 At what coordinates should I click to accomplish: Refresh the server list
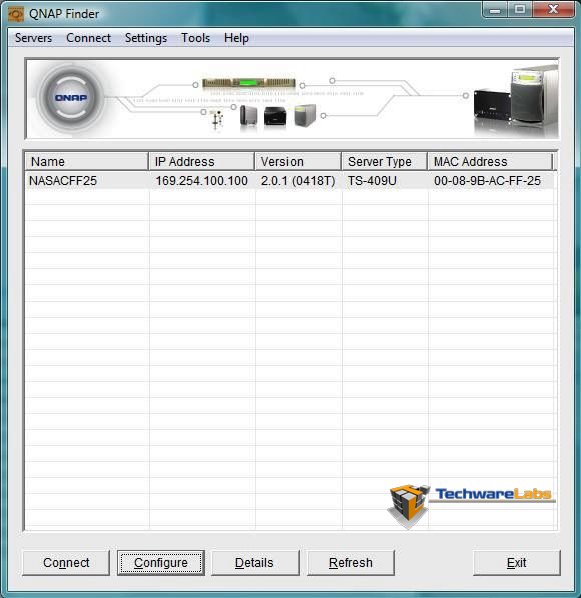[x=351, y=563]
